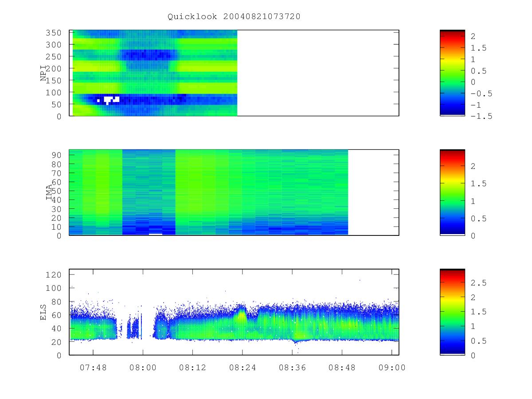This screenshot has width=532, height=399.
Task: Select the ELS color scale bar
Action: pyautogui.click(x=452, y=312)
